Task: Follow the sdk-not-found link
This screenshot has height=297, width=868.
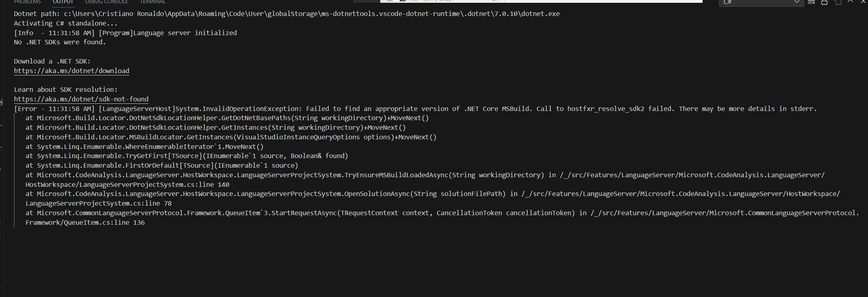Action: click(x=81, y=99)
